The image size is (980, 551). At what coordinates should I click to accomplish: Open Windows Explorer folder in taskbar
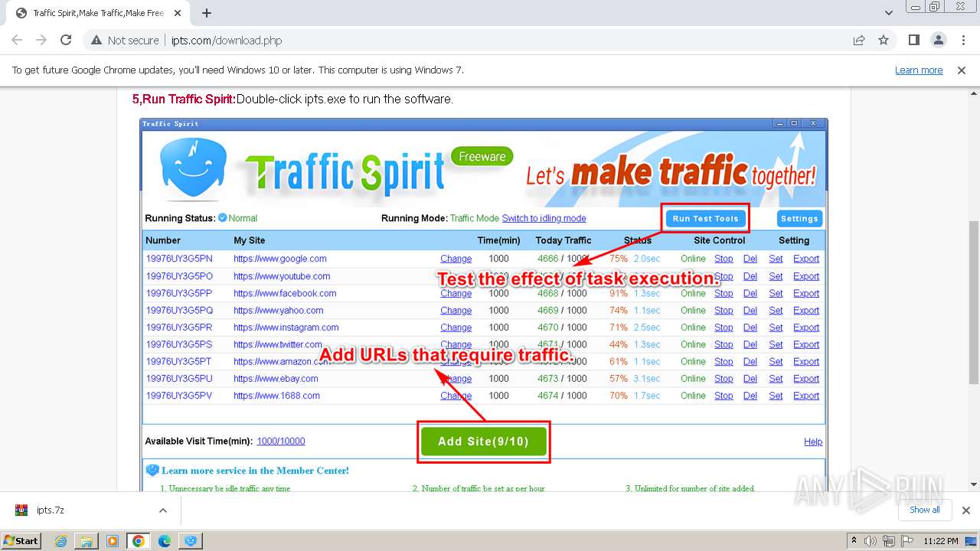tap(87, 540)
